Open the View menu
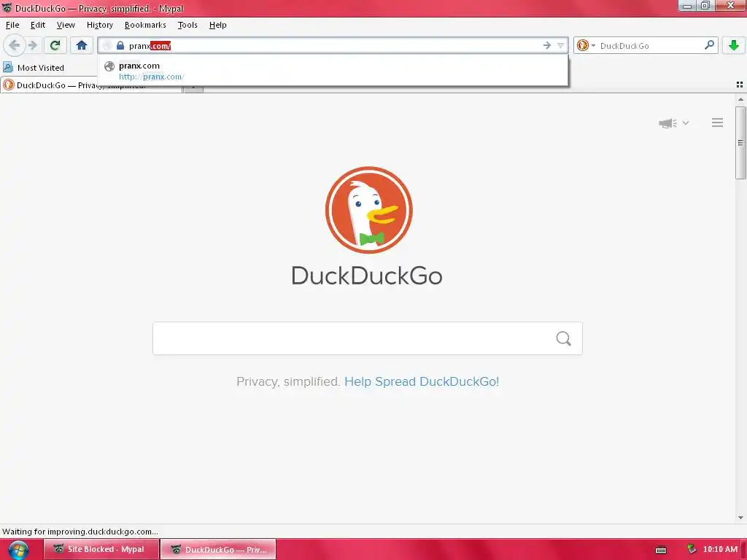 (66, 25)
